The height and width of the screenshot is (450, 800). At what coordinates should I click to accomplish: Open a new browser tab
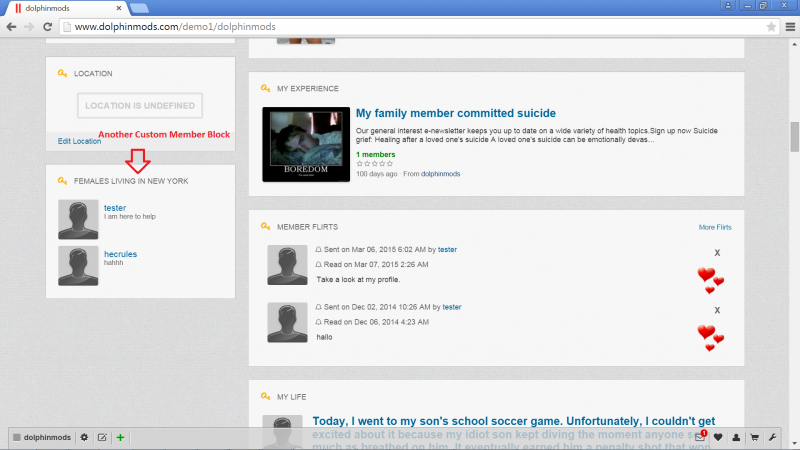point(139,8)
